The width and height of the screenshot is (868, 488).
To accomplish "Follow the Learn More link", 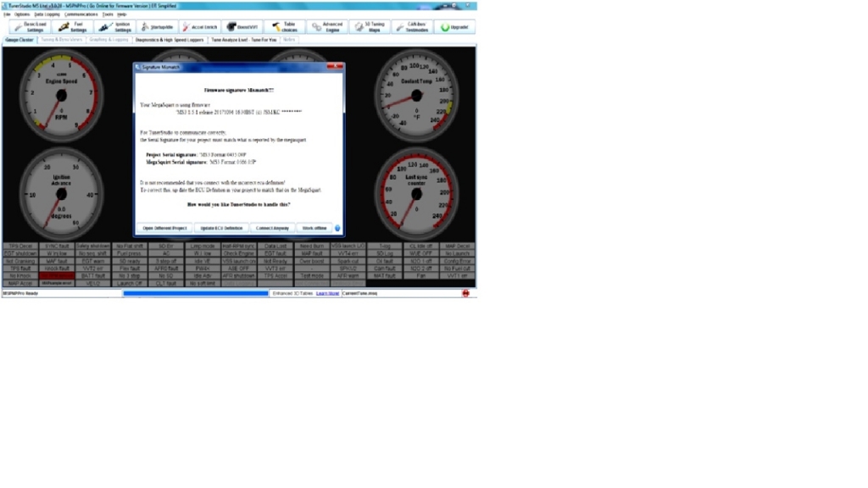I will 327,293.
